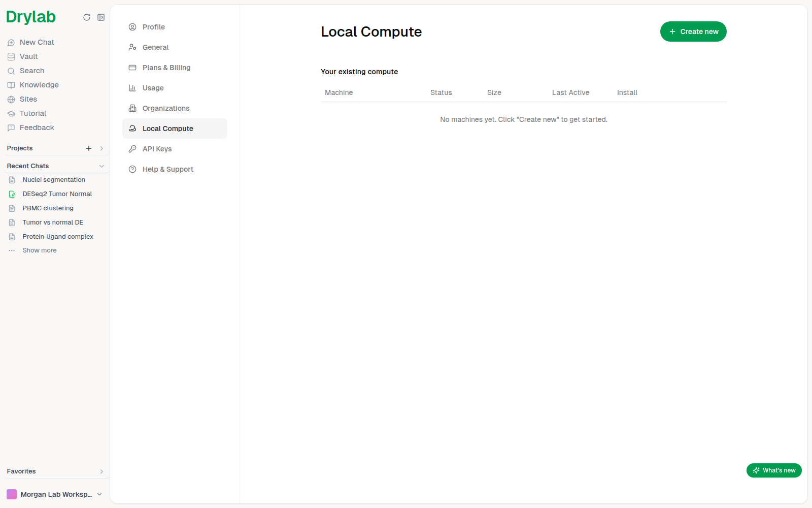Open Help & Support settings
Viewport: 812px width, 508px height.
[175, 169]
